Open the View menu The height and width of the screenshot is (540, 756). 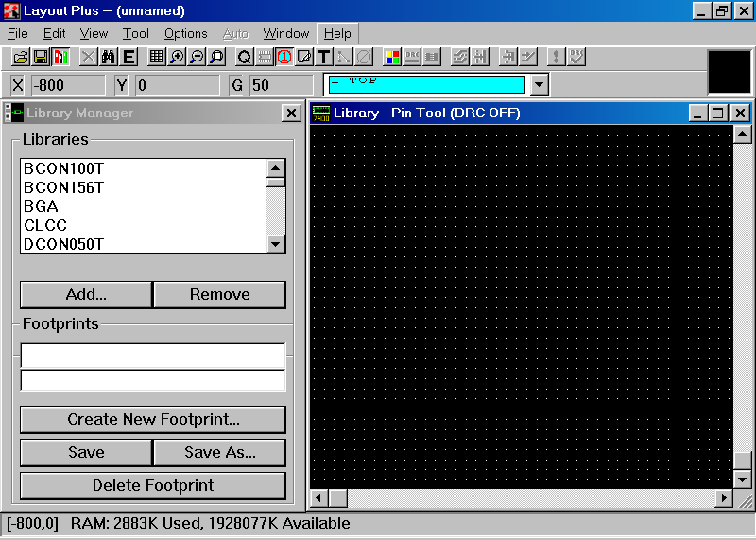94,34
